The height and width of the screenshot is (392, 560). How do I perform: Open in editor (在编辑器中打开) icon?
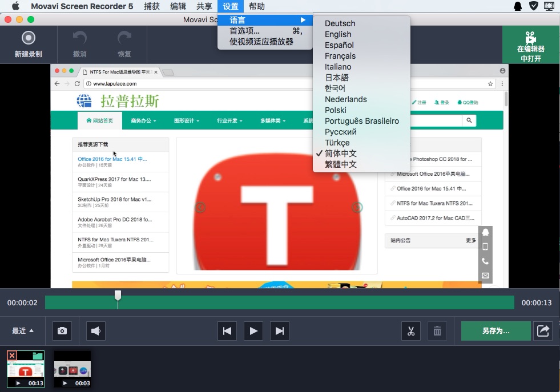click(530, 39)
